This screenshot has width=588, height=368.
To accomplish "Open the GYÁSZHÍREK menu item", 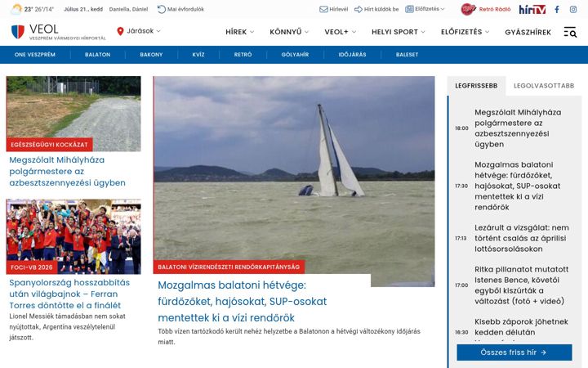I will tap(528, 32).
